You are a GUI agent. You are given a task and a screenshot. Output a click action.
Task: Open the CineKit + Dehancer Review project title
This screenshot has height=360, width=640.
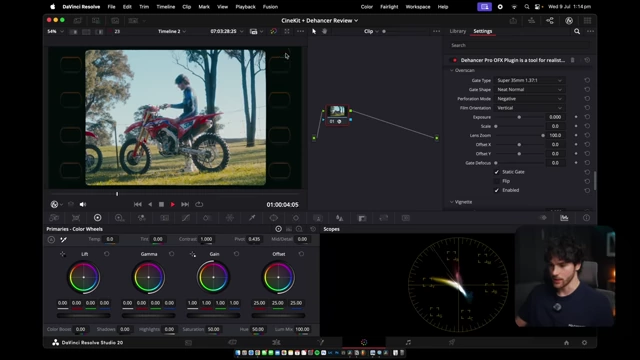(x=320, y=20)
